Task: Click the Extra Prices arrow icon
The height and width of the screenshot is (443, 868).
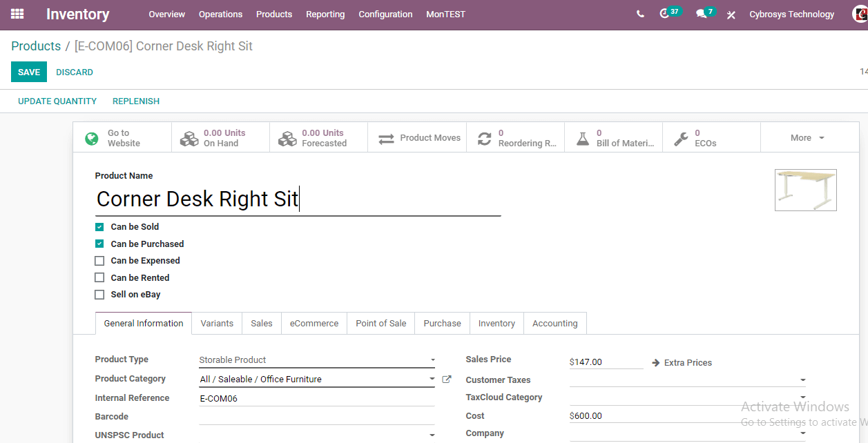Action: (655, 362)
